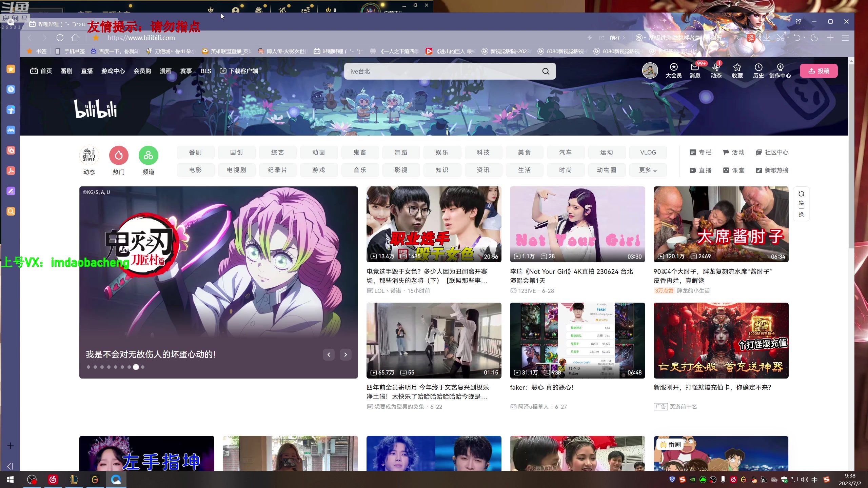The width and height of the screenshot is (868, 488).
Task: Click NetEase Music icon in taskbar
Action: [x=53, y=480]
